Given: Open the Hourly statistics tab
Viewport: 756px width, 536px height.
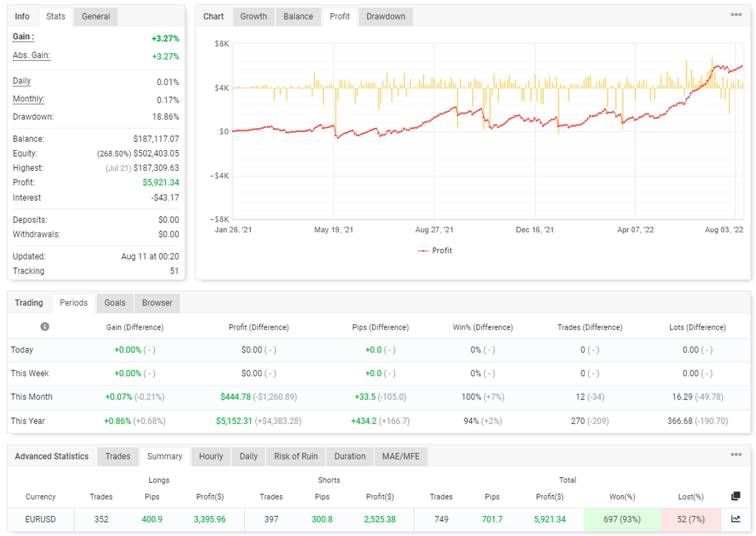Looking at the screenshot, I should pos(211,456).
